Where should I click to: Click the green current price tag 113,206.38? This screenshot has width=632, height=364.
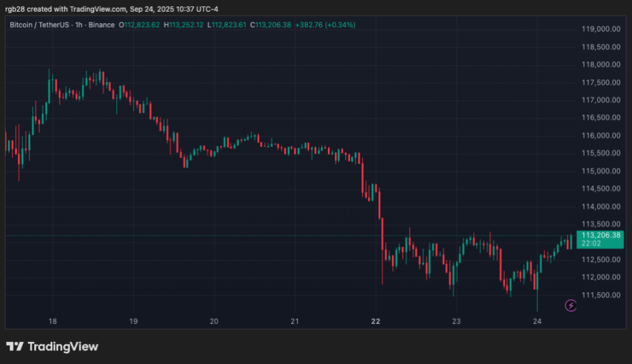[x=600, y=236]
